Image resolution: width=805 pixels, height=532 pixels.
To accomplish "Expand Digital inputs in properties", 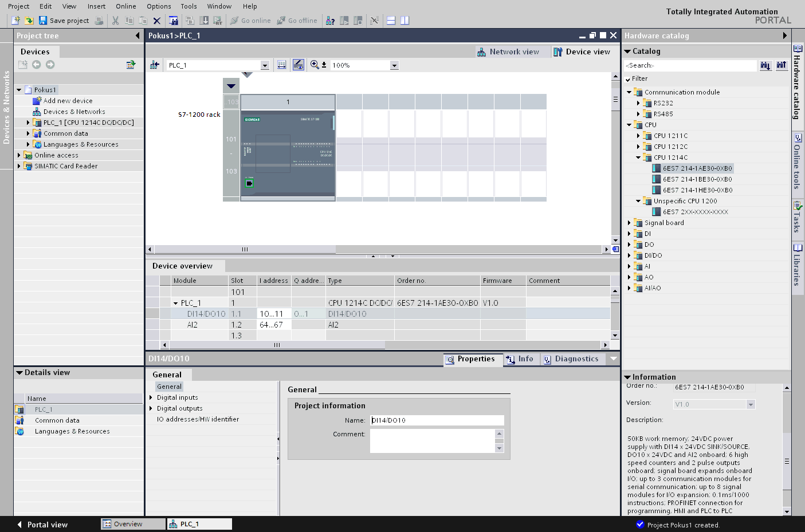I will 151,397.
